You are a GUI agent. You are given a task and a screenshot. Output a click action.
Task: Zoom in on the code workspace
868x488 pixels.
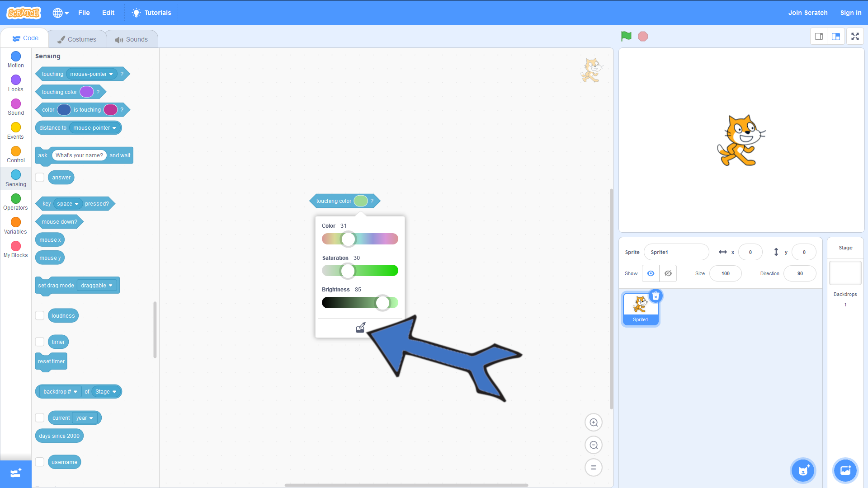click(x=594, y=422)
